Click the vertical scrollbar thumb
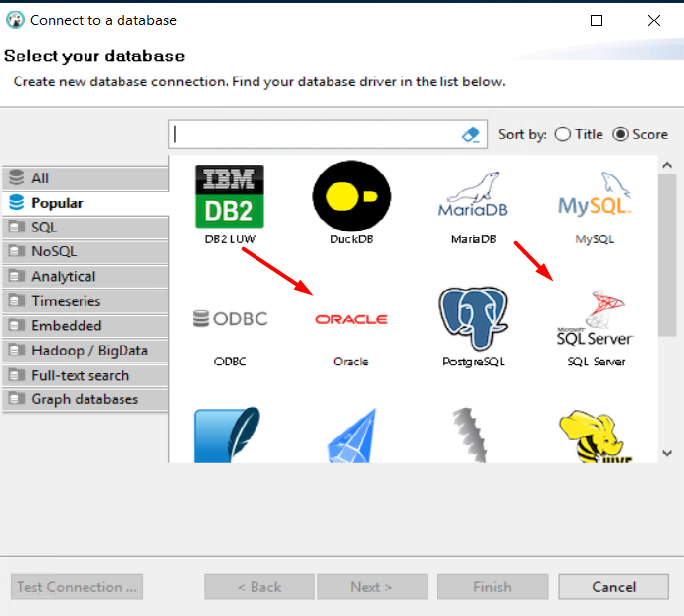Screen dimensions: 684x616 coord(667,255)
